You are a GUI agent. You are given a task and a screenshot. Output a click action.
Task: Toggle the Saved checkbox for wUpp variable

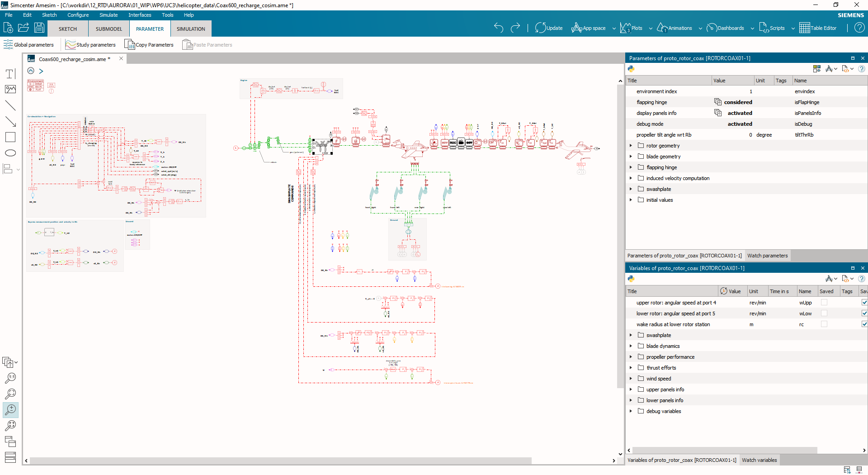coord(825,302)
